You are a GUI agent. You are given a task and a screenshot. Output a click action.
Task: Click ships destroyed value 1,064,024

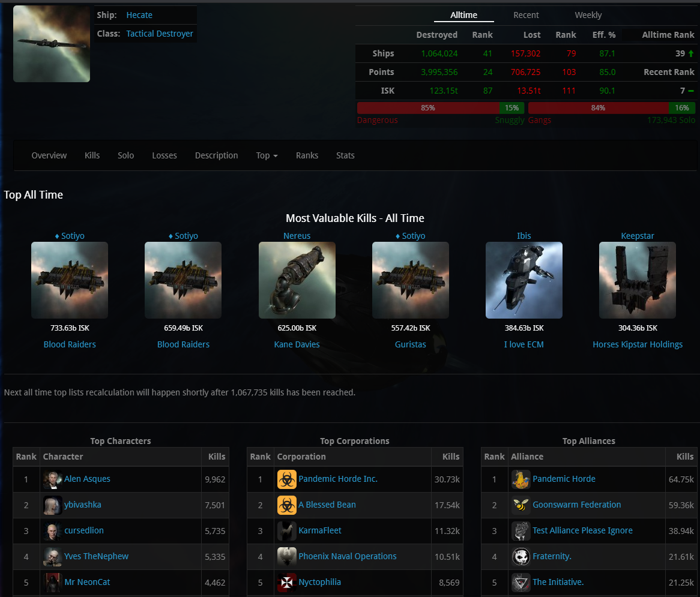[x=439, y=53]
